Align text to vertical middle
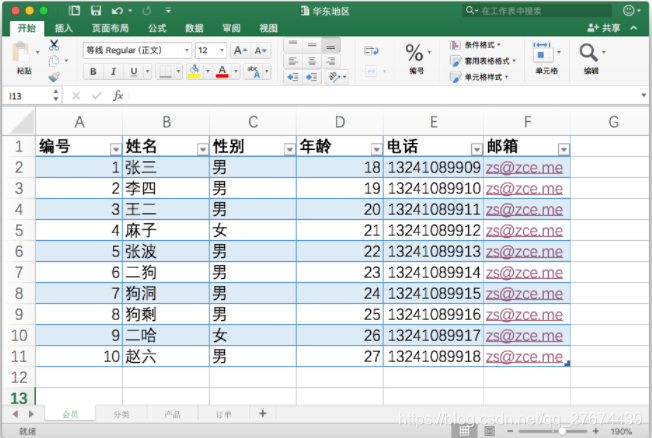This screenshot has width=652, height=438. point(312,45)
